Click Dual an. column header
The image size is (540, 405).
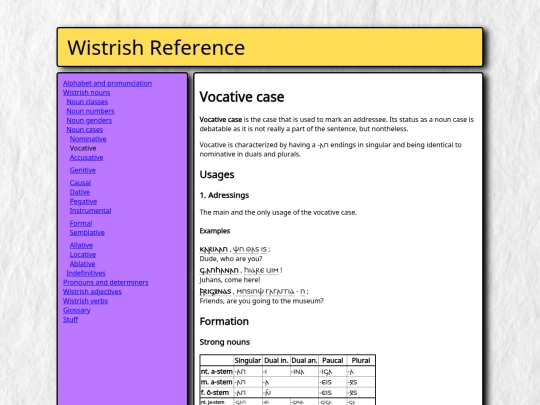(304, 361)
